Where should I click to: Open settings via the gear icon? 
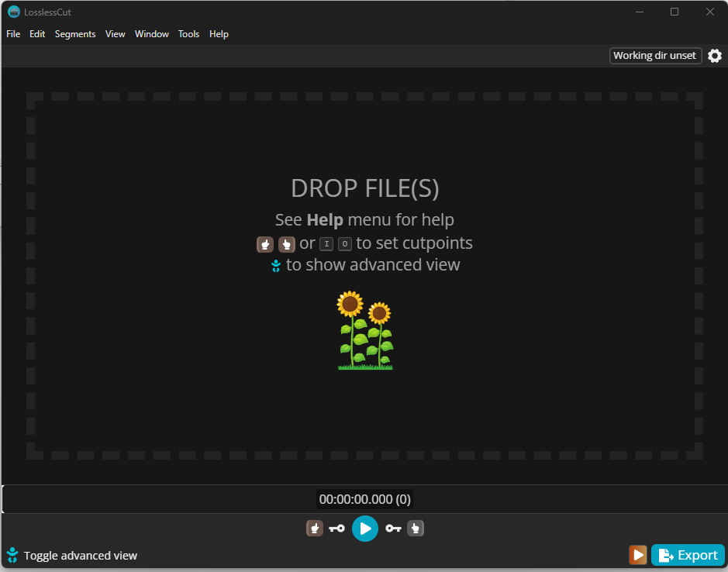[715, 56]
